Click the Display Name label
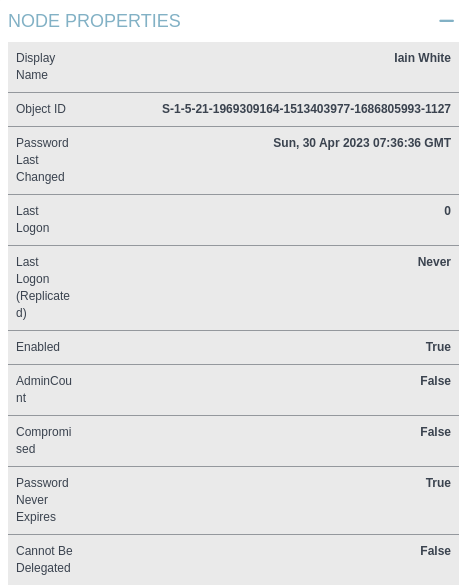Viewport: 467px width, 585px height. [35, 66]
